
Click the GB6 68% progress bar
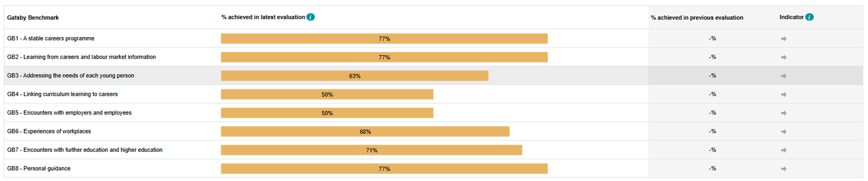coord(365,132)
